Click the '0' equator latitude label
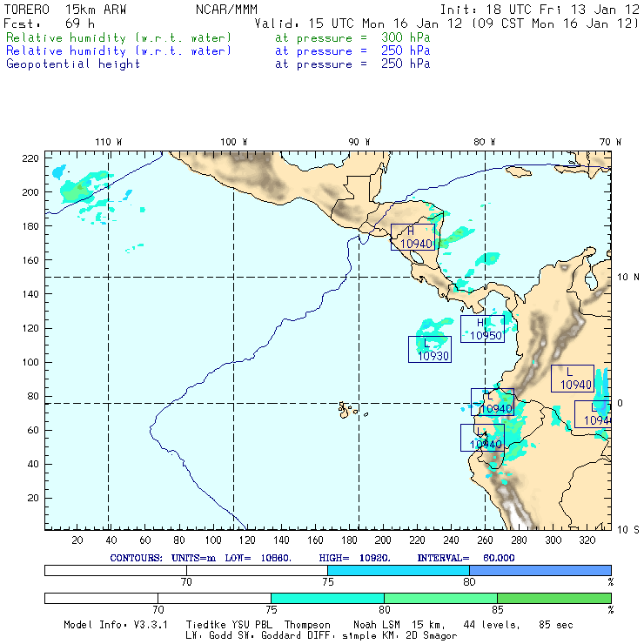The width and height of the screenshot is (644, 644). coord(620,403)
